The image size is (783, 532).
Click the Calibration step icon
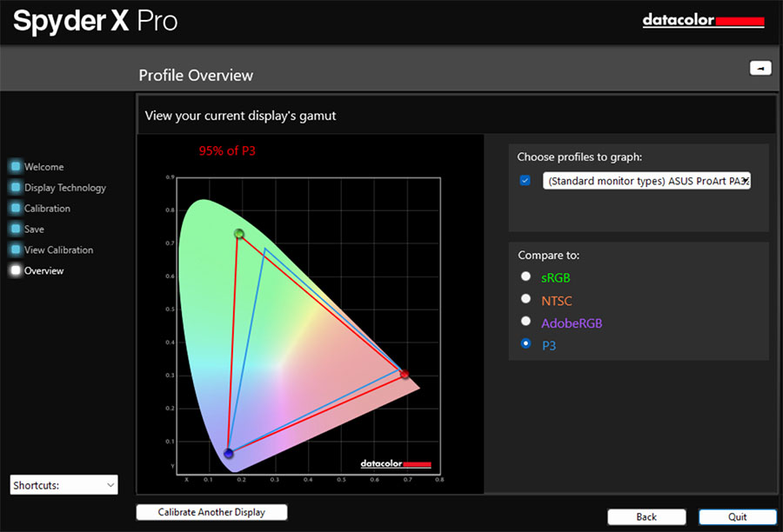click(13, 208)
